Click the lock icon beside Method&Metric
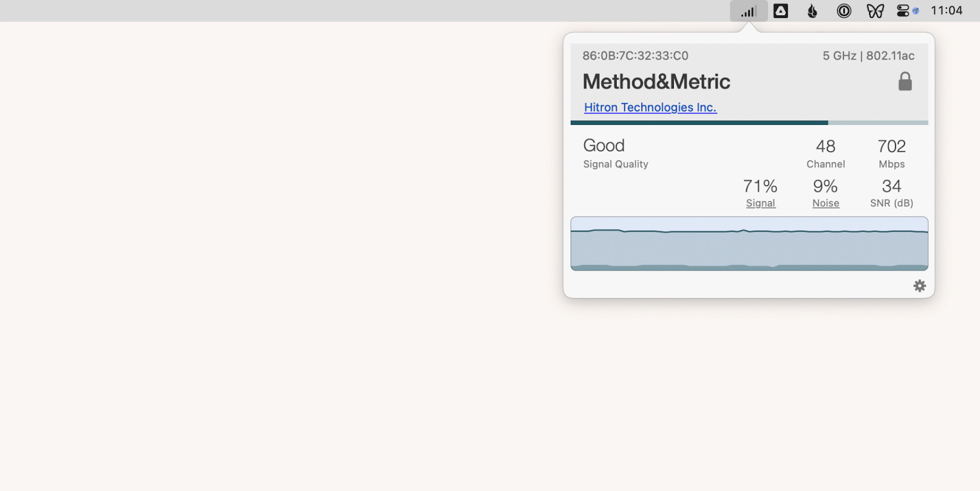 tap(905, 81)
